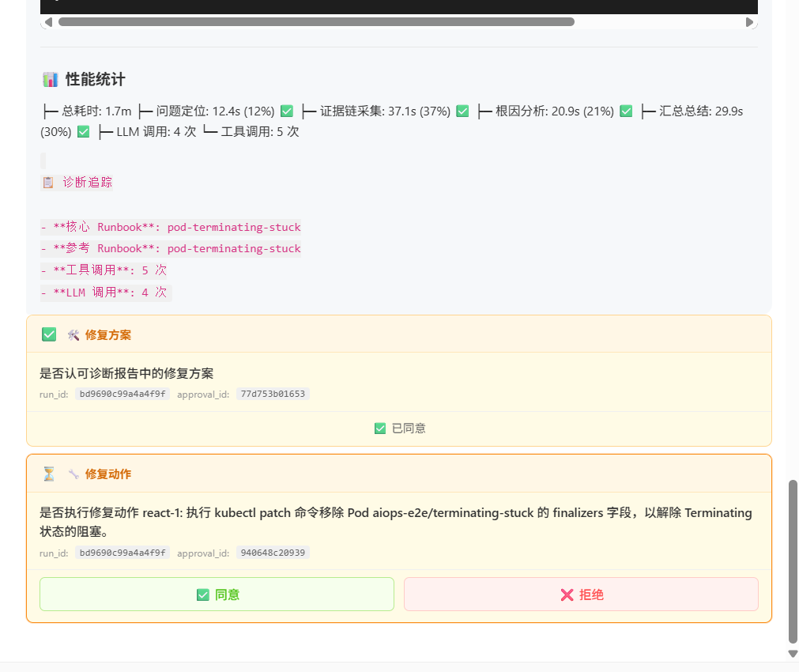
Task: Click the 核心 Runbook pod-terminating-stuck line
Action: coord(171,228)
